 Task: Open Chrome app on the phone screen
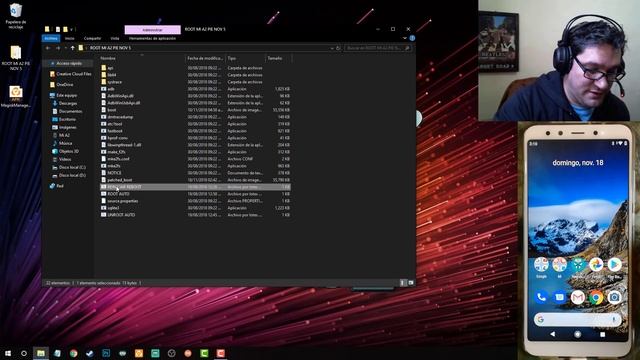pos(596,297)
